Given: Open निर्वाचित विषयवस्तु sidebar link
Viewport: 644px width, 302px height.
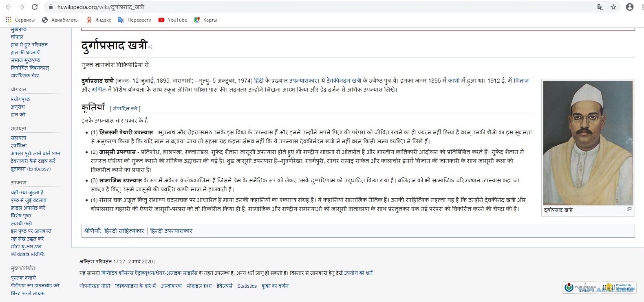Looking at the screenshot, I should click(30, 68).
